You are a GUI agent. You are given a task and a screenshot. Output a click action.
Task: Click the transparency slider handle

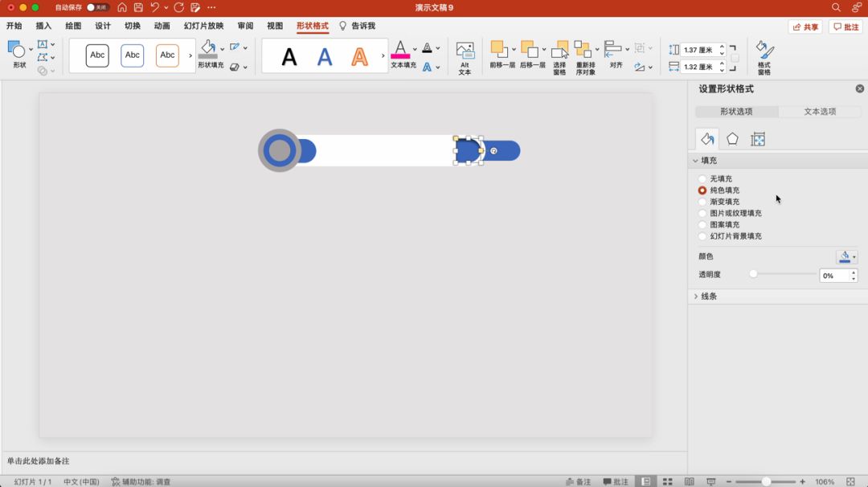(x=753, y=274)
